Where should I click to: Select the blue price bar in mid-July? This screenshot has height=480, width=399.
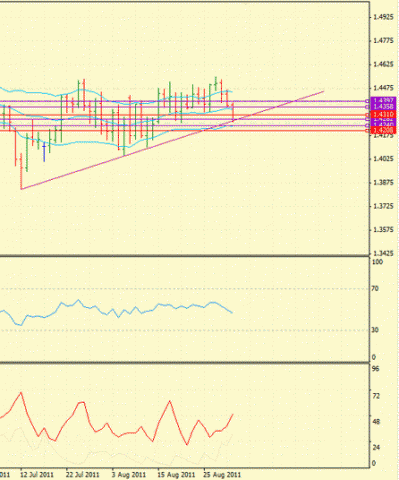[x=44, y=152]
